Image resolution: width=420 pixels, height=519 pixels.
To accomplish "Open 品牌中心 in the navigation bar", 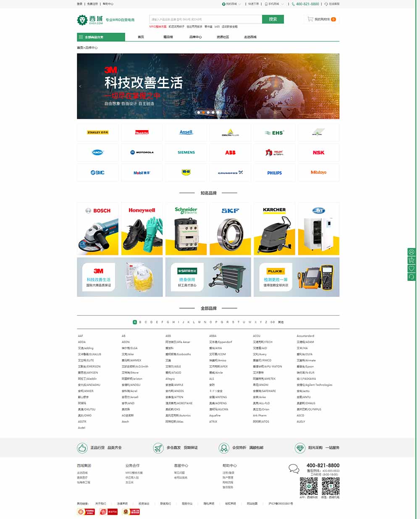I will click(x=195, y=37).
